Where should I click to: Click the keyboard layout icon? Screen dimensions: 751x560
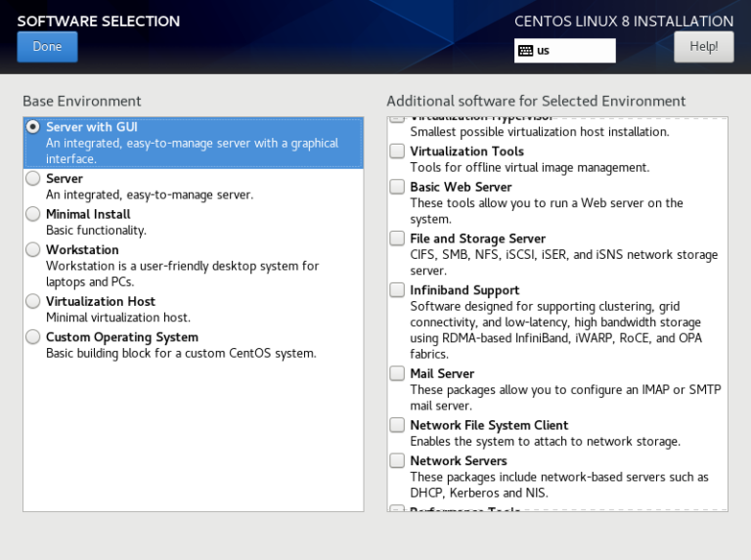pos(525,51)
